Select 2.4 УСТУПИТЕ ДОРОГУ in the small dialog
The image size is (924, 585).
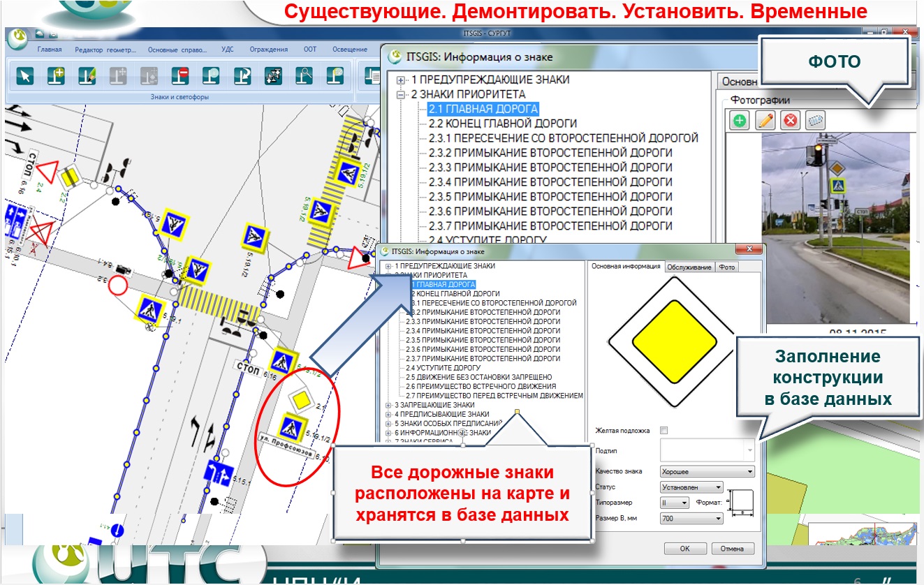(443, 368)
